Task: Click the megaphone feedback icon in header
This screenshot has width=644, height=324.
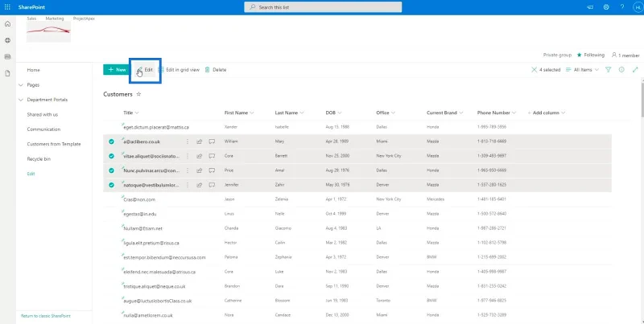Action: coord(590,7)
